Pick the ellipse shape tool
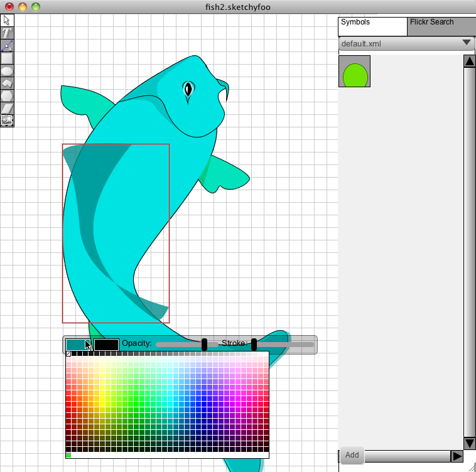Screen dimensions: 476x472 pyautogui.click(x=7, y=71)
